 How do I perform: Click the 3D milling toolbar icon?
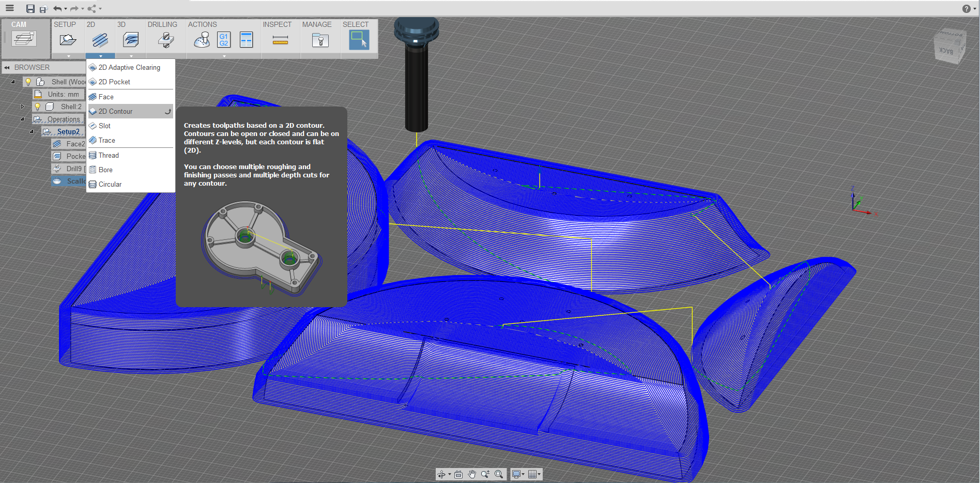pos(131,40)
